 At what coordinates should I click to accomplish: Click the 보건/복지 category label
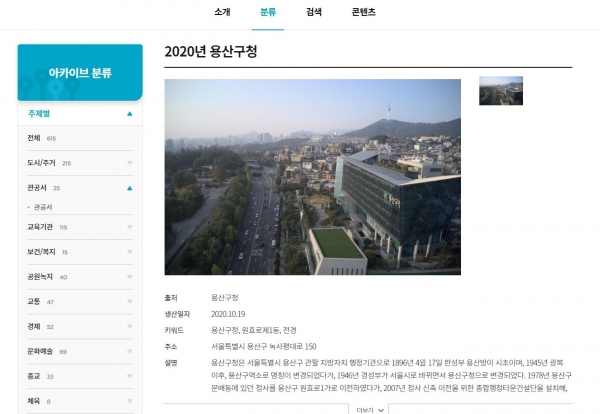click(x=41, y=252)
